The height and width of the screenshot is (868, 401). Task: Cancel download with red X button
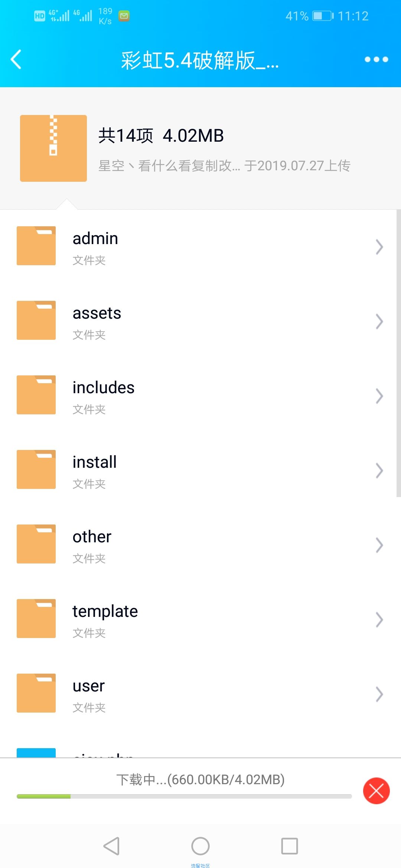click(376, 791)
